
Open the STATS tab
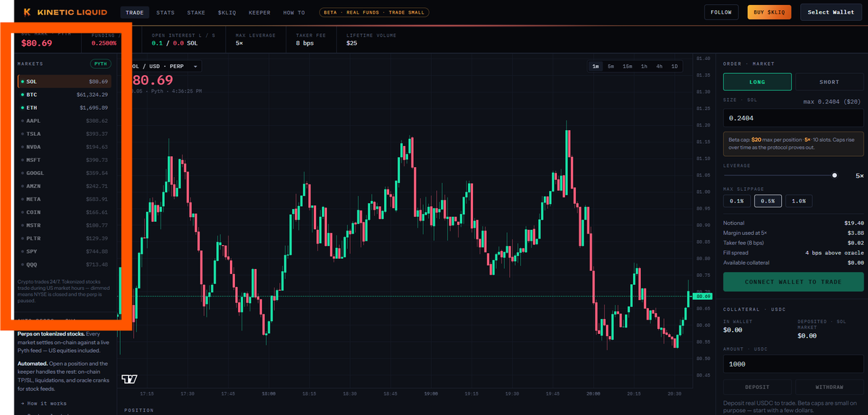pos(165,12)
